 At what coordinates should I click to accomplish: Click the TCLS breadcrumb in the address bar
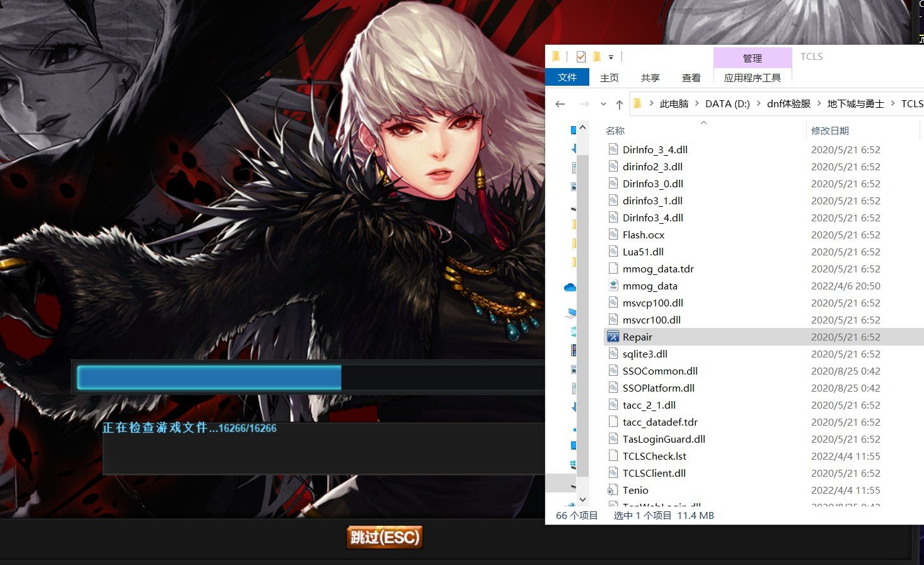pos(912,103)
